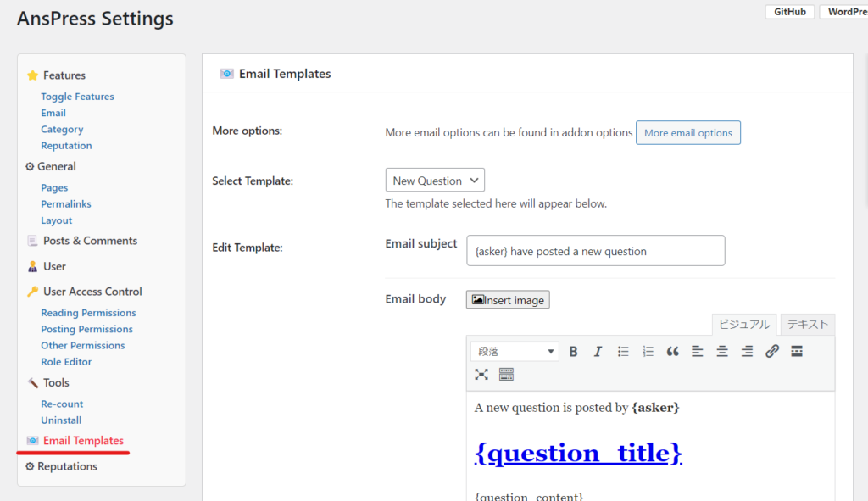Insert a bulleted list
The width and height of the screenshot is (868, 501).
coord(623,351)
